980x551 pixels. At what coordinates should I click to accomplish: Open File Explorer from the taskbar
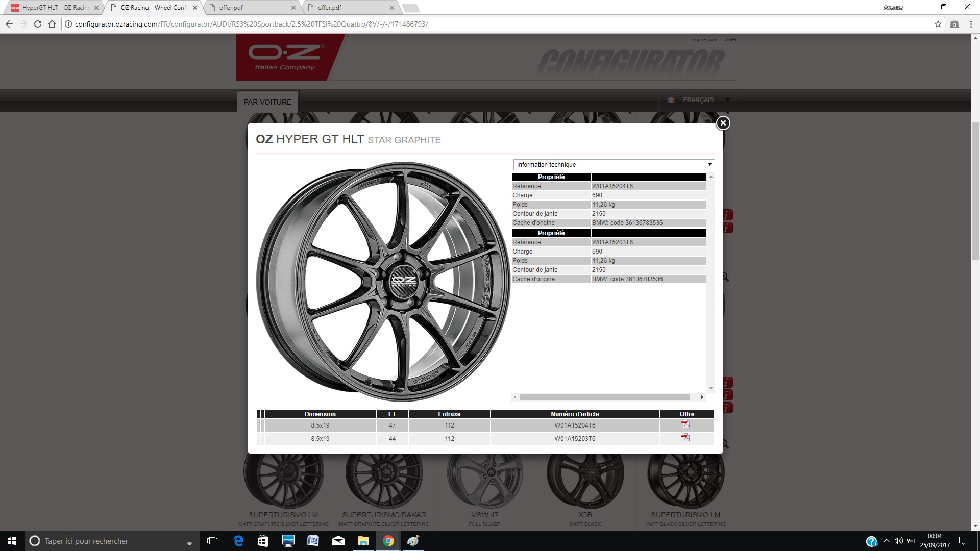click(363, 541)
